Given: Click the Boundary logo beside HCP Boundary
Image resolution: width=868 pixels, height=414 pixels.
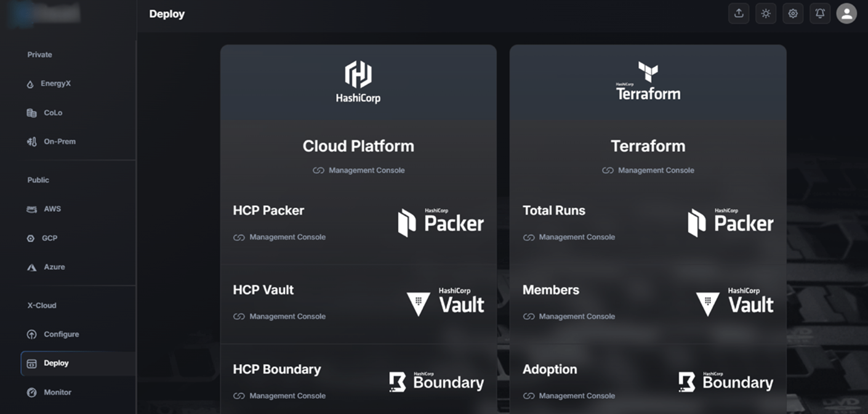Looking at the screenshot, I should [x=436, y=381].
